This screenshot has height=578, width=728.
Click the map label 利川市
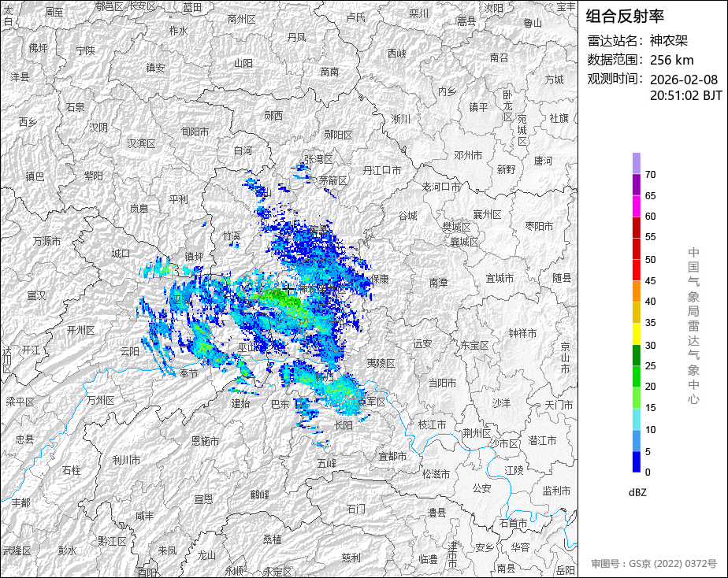(126, 460)
